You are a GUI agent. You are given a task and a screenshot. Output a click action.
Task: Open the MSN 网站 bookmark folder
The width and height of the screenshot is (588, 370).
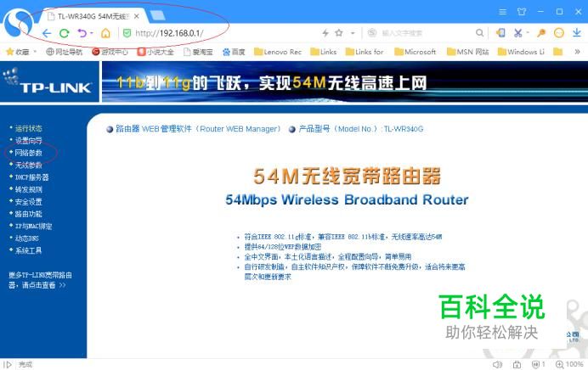(x=468, y=52)
